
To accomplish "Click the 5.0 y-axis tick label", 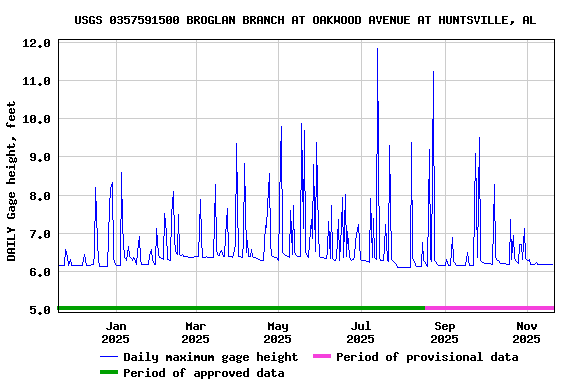I will pos(40,310).
